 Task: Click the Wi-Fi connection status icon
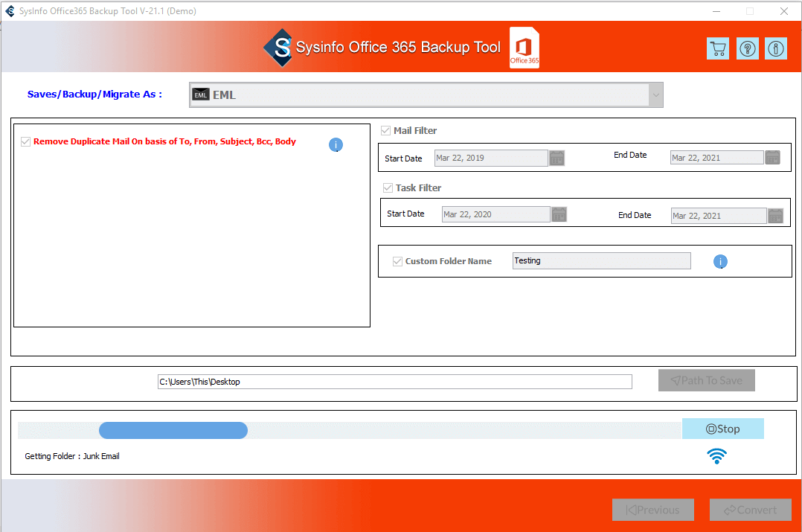click(716, 456)
